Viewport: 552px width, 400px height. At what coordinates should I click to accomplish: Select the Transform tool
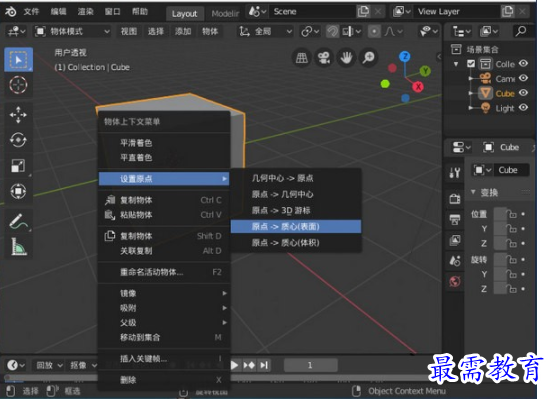[x=18, y=191]
